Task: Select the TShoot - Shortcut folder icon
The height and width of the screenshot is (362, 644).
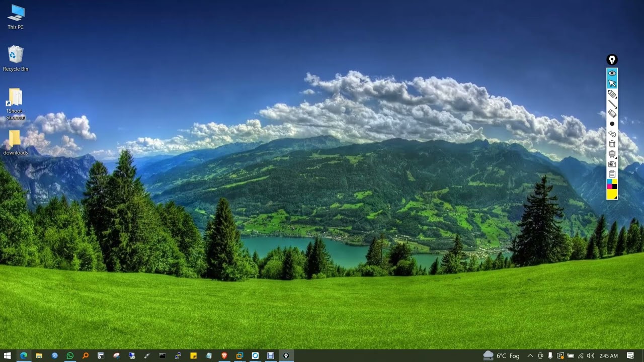Action: tap(16, 105)
